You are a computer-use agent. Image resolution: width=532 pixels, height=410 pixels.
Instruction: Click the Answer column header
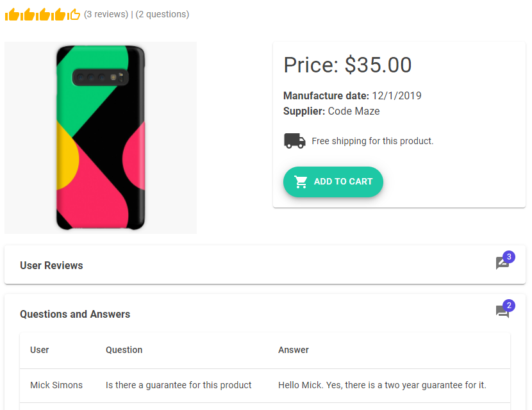pyautogui.click(x=294, y=350)
